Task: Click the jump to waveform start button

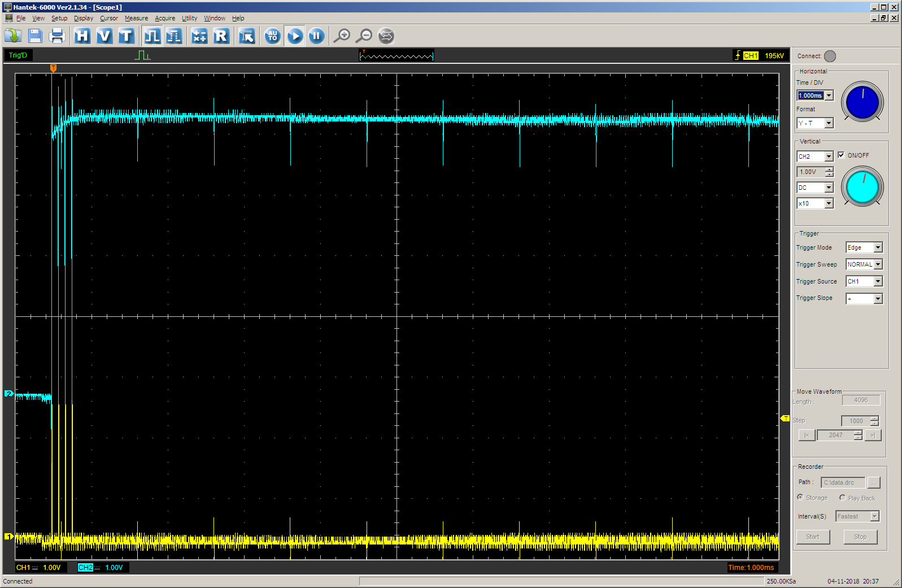Action: [807, 435]
